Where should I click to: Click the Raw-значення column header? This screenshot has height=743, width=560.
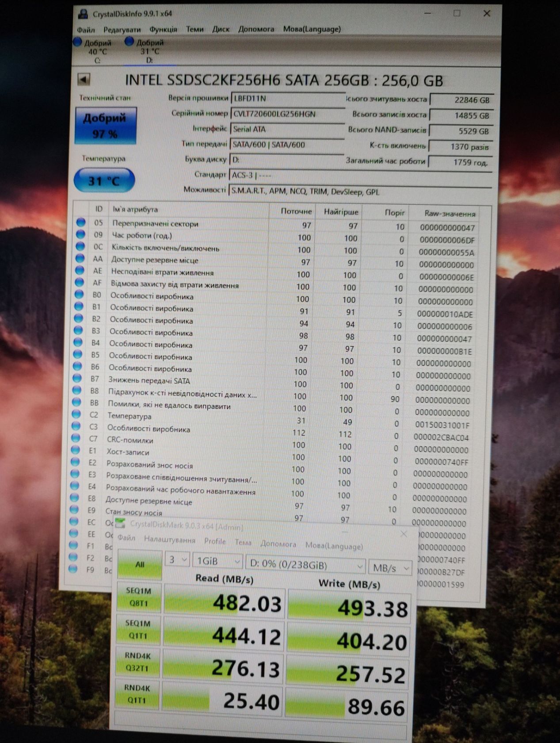pyautogui.click(x=450, y=214)
